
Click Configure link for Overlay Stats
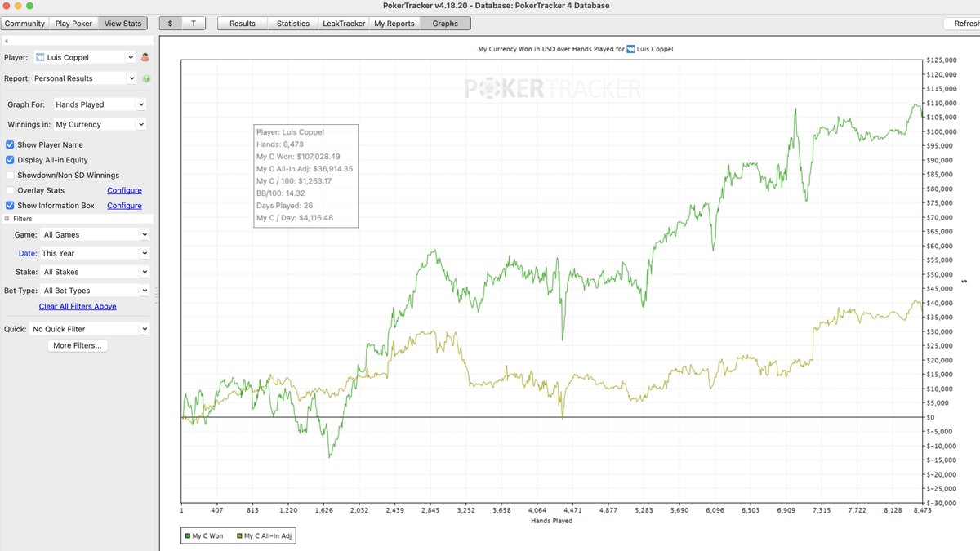coord(124,190)
